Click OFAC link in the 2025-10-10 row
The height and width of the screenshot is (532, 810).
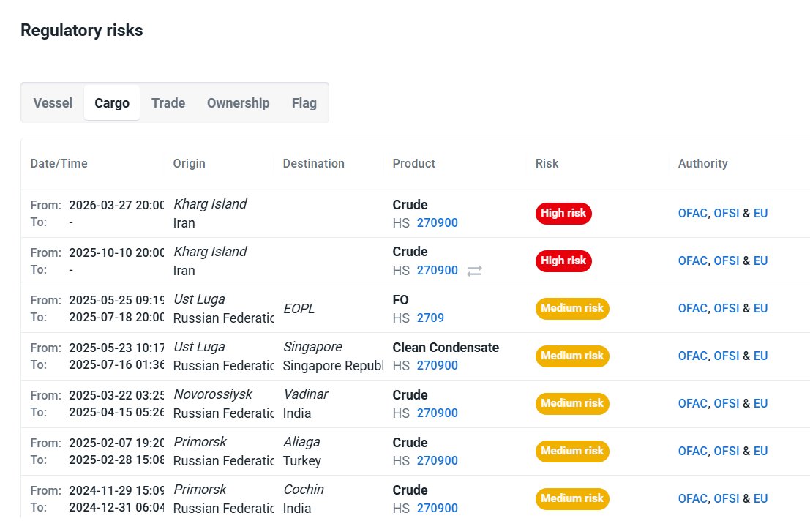pyautogui.click(x=693, y=261)
